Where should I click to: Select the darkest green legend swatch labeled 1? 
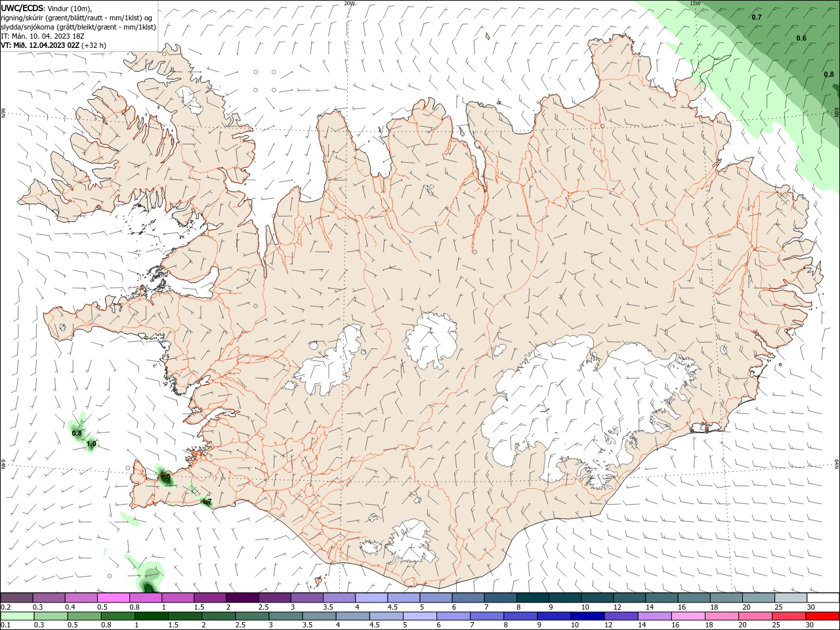(x=151, y=616)
